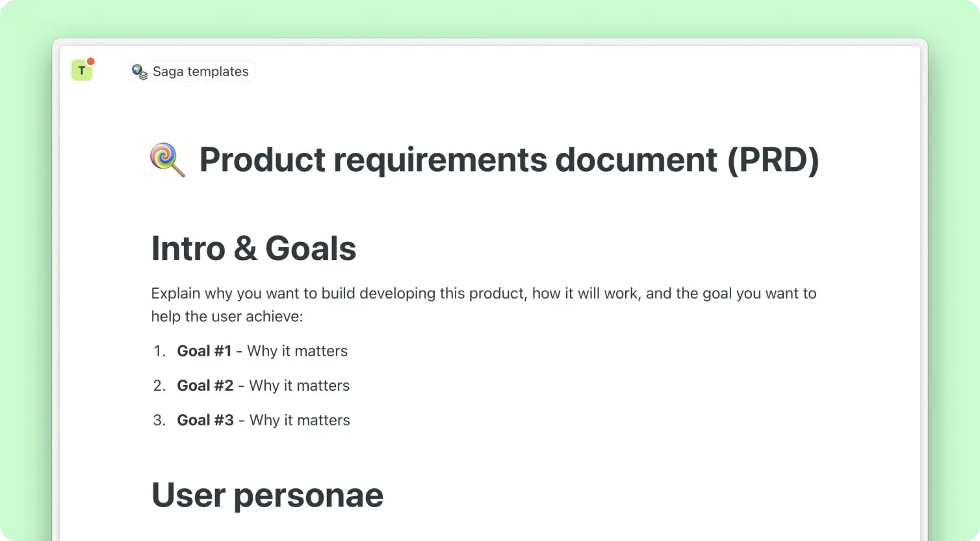Click the 'Intro & Goals' heading
This screenshot has width=980, height=541.
[253, 248]
